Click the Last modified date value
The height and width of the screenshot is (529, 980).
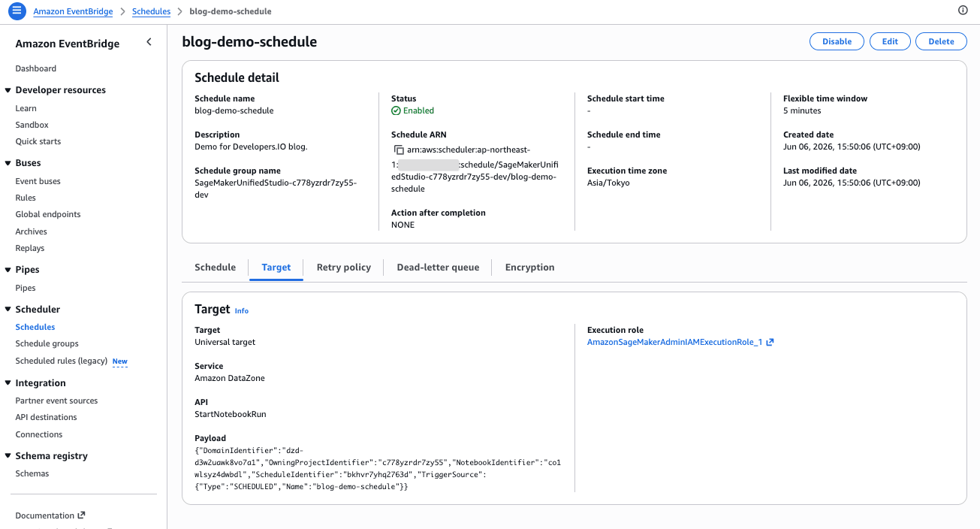coord(852,183)
